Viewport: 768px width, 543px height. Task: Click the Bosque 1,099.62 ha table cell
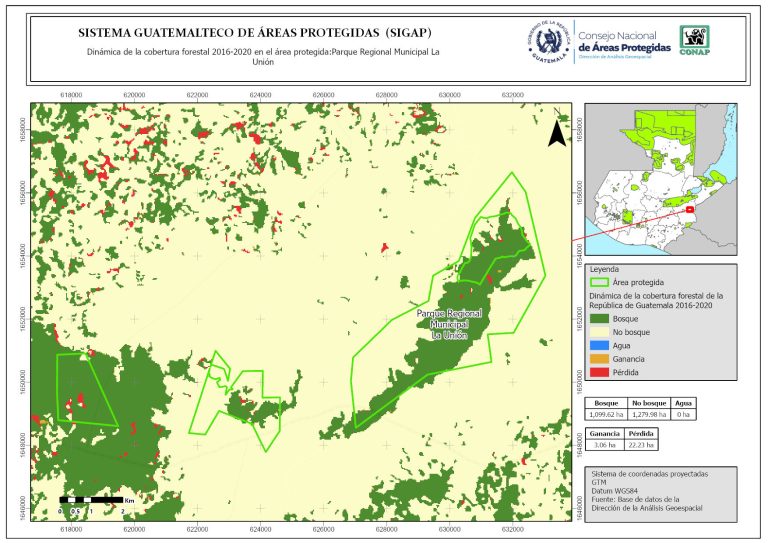[x=606, y=414]
